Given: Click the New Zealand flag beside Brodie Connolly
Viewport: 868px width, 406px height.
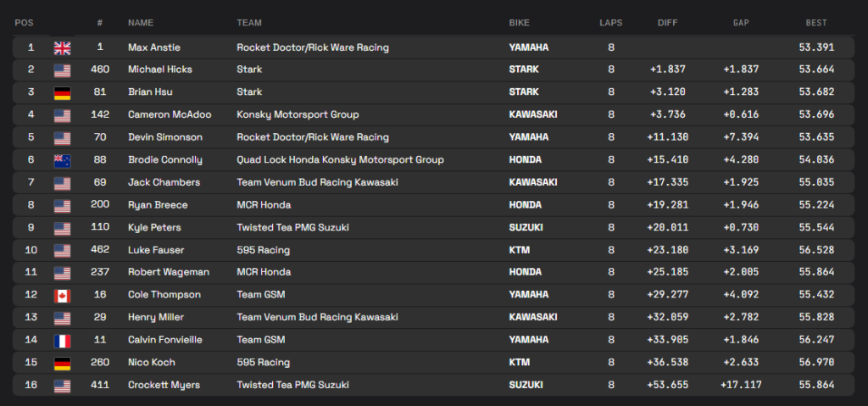Looking at the screenshot, I should [62, 161].
